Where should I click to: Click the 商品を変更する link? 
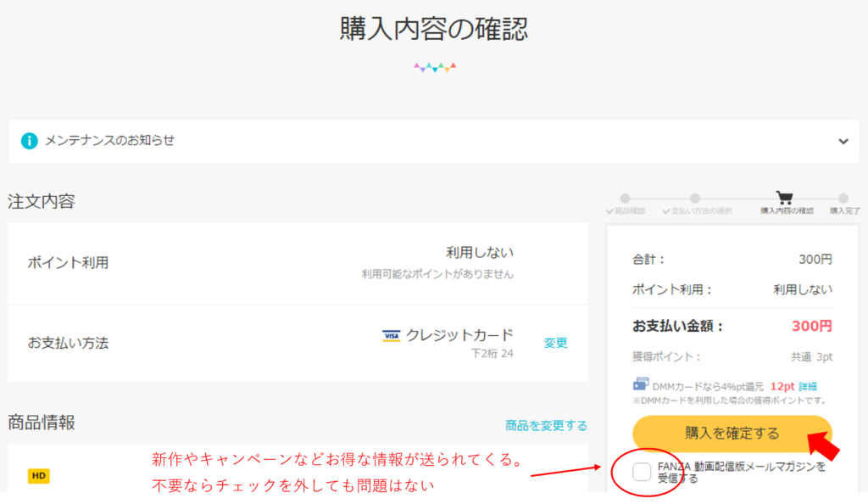546,425
